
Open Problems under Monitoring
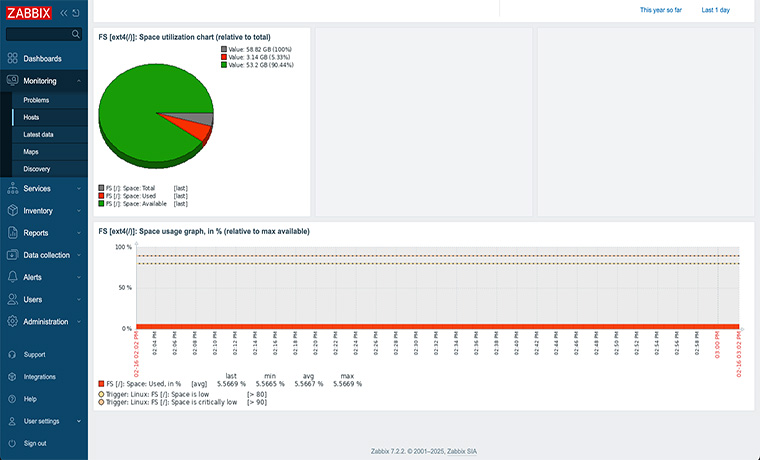pos(36,100)
